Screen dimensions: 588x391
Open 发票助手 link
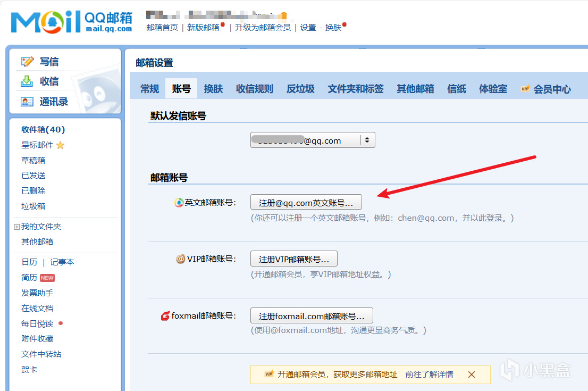pos(37,293)
